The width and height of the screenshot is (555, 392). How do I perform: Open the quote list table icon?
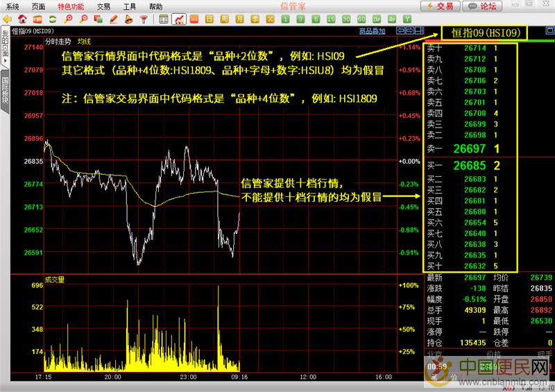click(x=163, y=19)
